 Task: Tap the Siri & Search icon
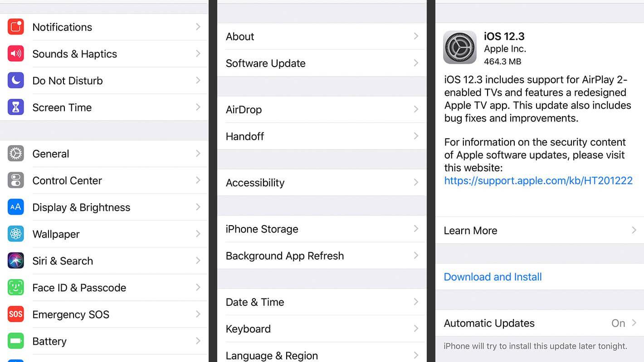[16, 261]
